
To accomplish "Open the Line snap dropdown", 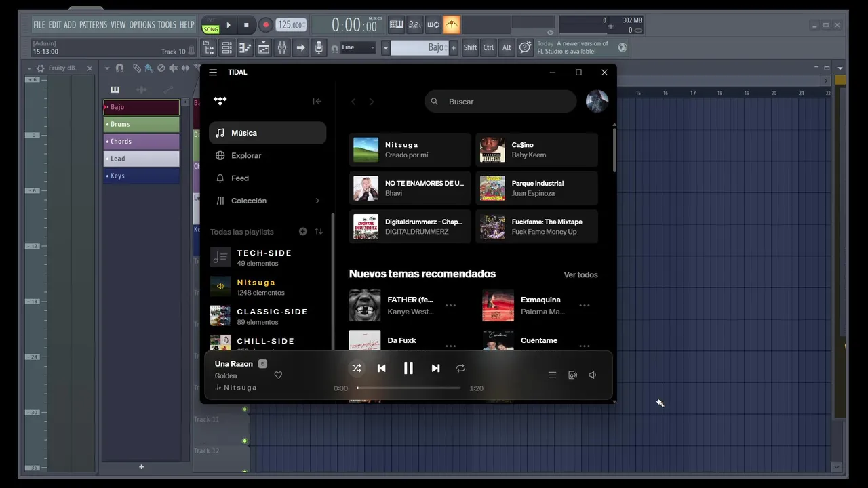I will click(x=358, y=47).
